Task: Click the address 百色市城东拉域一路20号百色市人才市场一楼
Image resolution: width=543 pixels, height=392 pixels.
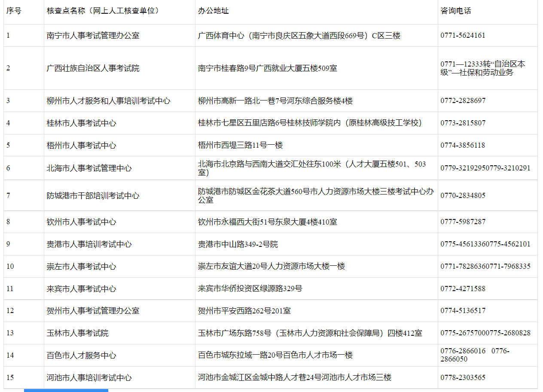Action: (x=275, y=356)
